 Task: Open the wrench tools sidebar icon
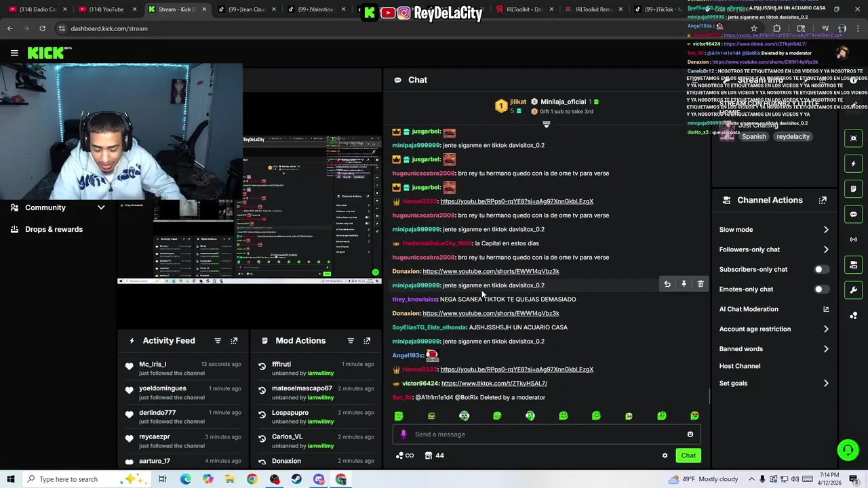[854, 290]
